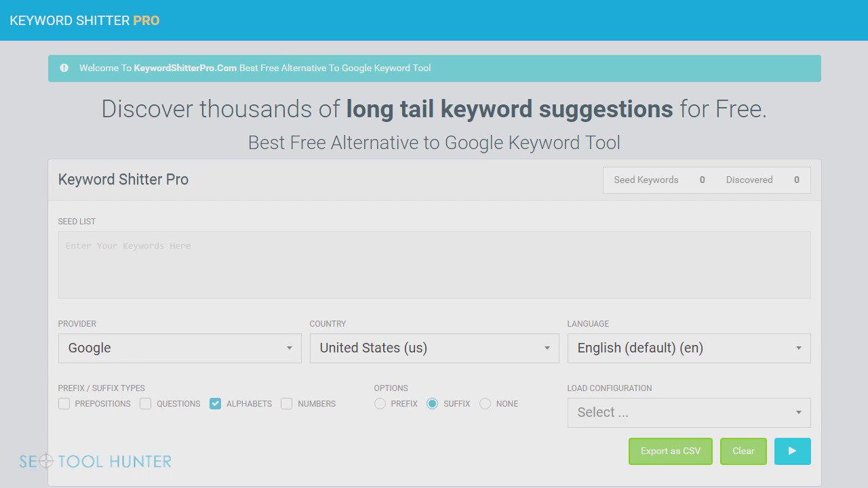Enable the Questions checkbox
Viewport: 868px width, 488px height.
145,404
